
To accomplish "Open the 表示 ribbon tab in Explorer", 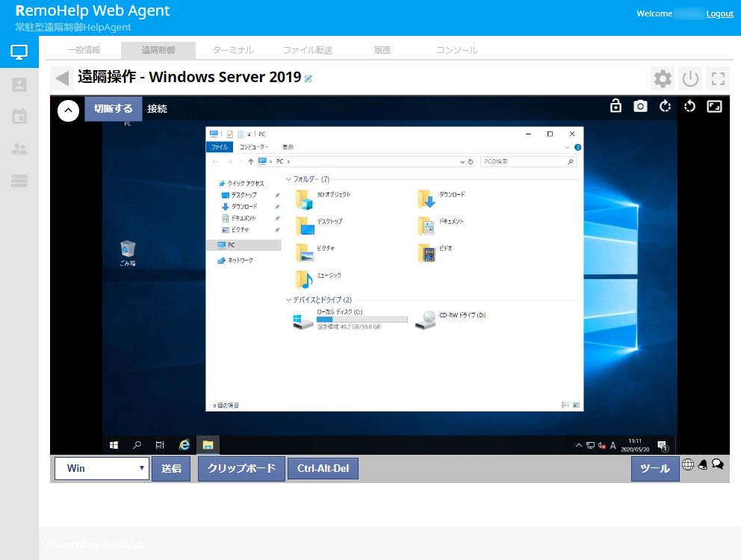I will pyautogui.click(x=288, y=147).
